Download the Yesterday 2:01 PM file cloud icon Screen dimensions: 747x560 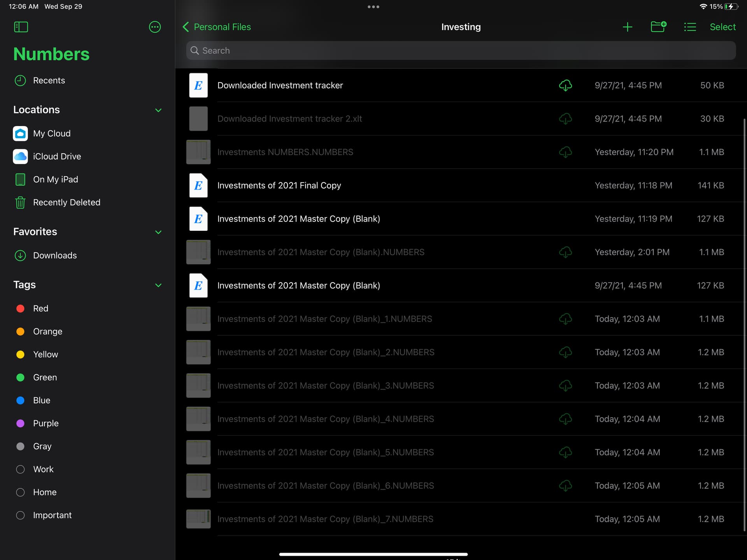(565, 252)
